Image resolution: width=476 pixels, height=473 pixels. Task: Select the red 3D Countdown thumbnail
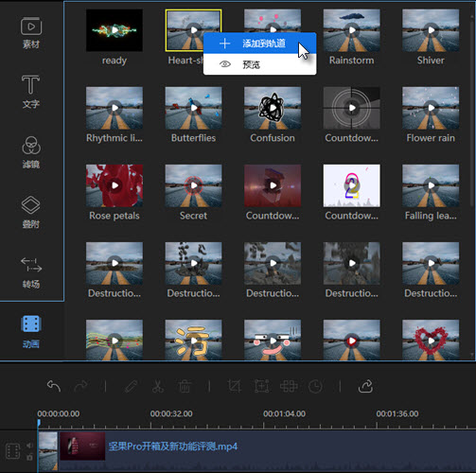click(x=273, y=185)
